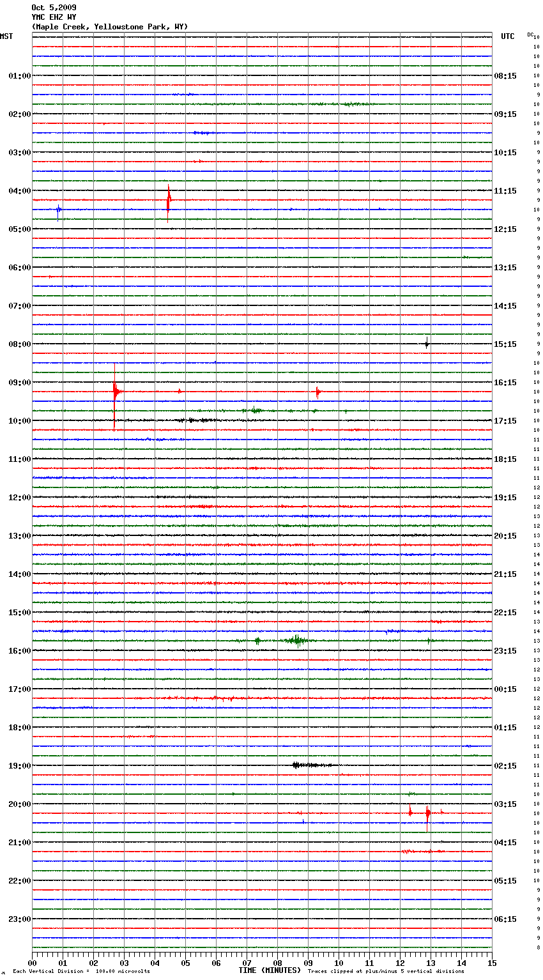This screenshot has width=543, height=980.
Task: Click the small red event near minute 9 in the 09:15 trace
Action: (x=317, y=392)
